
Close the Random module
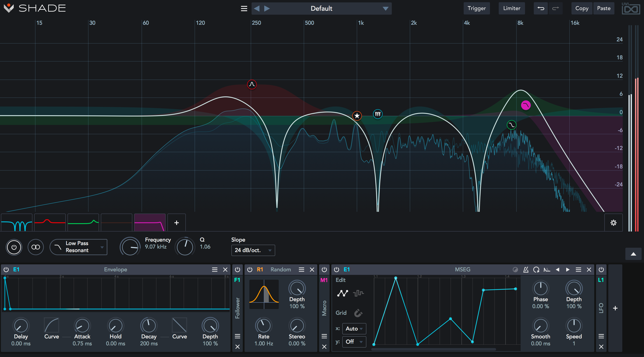pyautogui.click(x=312, y=269)
